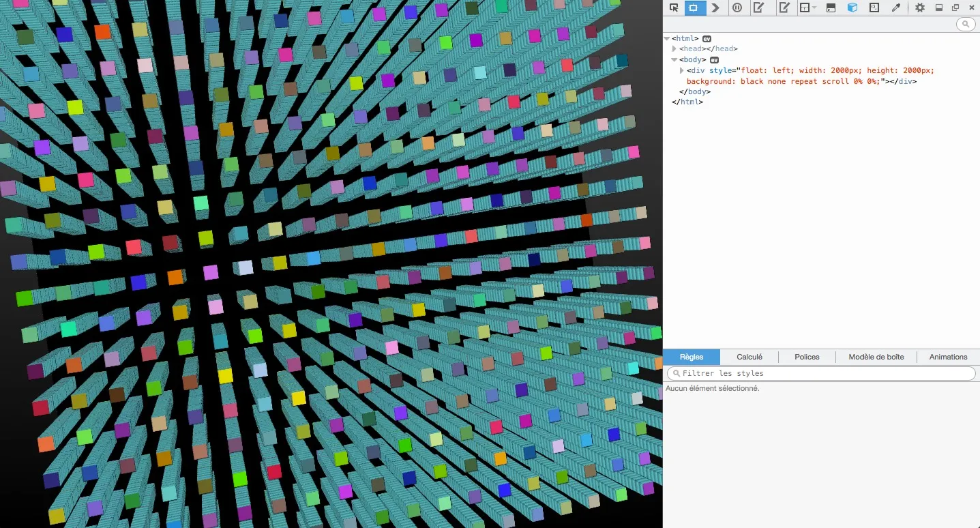The height and width of the screenshot is (528, 980).
Task: Switch to the Animations tab
Action: coord(948,357)
